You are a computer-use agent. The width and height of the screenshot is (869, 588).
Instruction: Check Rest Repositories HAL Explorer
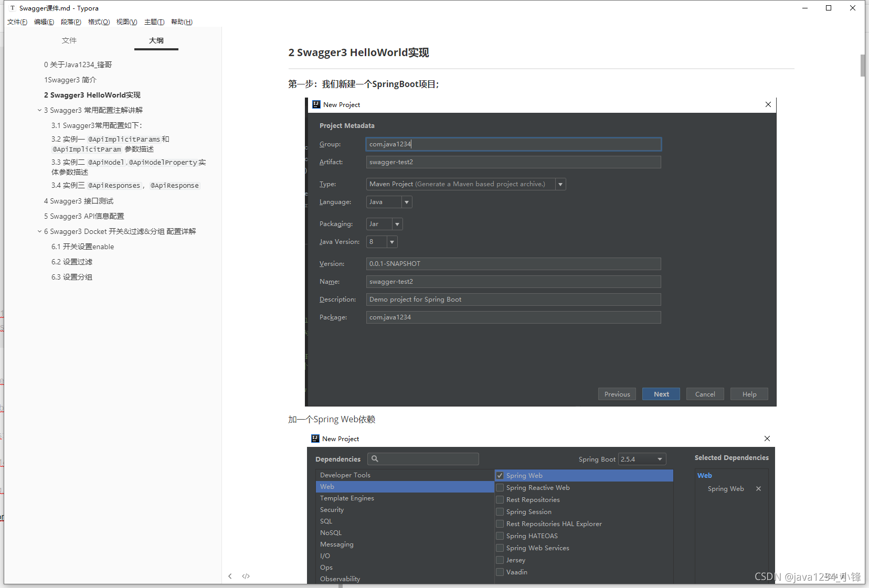coord(500,524)
